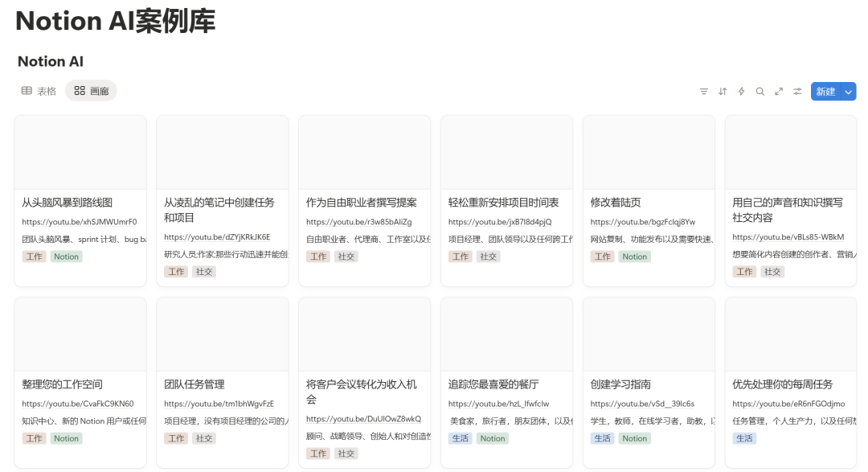Select page heading Notion AI案例库
Screen dimensions: 868x472
tap(115, 22)
